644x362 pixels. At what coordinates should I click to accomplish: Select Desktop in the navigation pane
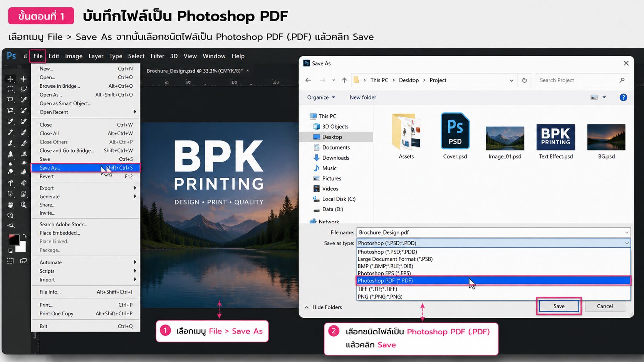pyautogui.click(x=336, y=137)
